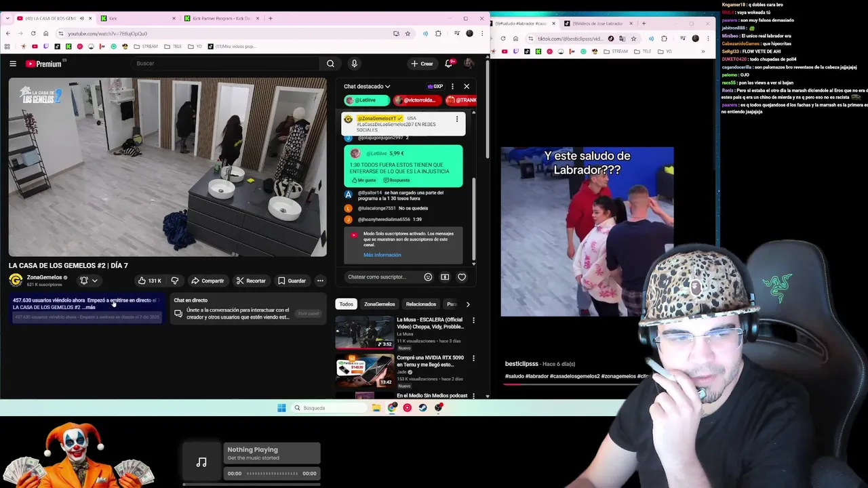Select the ZonaGemelos filter chip
Screen dimensions: 868x488
[x=379, y=304]
